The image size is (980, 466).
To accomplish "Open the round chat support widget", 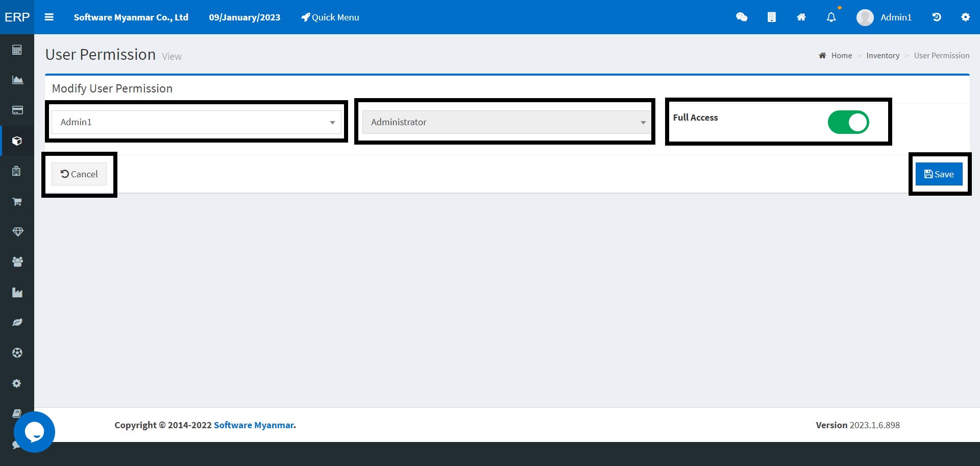I will pyautogui.click(x=34, y=432).
